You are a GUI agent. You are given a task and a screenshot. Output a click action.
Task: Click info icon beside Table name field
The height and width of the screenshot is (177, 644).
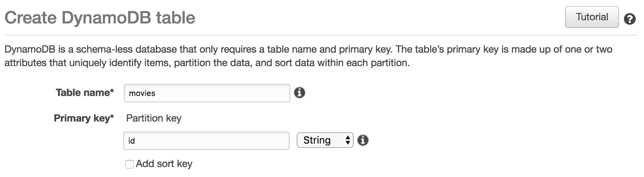pyautogui.click(x=299, y=93)
